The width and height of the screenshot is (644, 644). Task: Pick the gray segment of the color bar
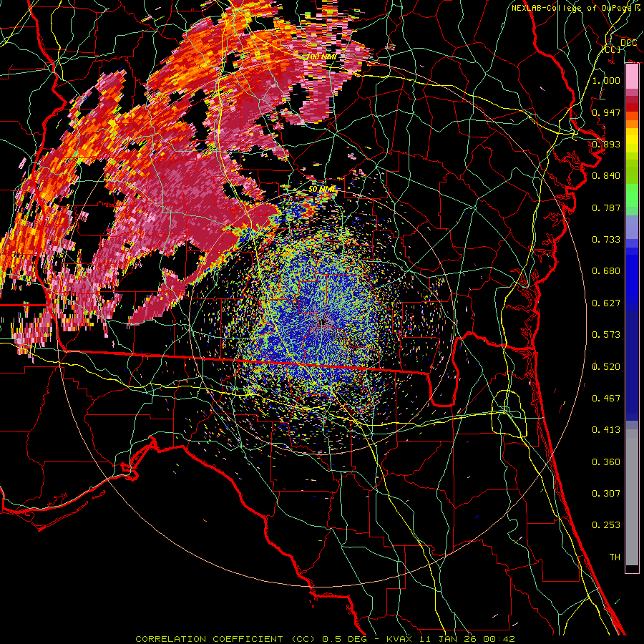coord(632,497)
